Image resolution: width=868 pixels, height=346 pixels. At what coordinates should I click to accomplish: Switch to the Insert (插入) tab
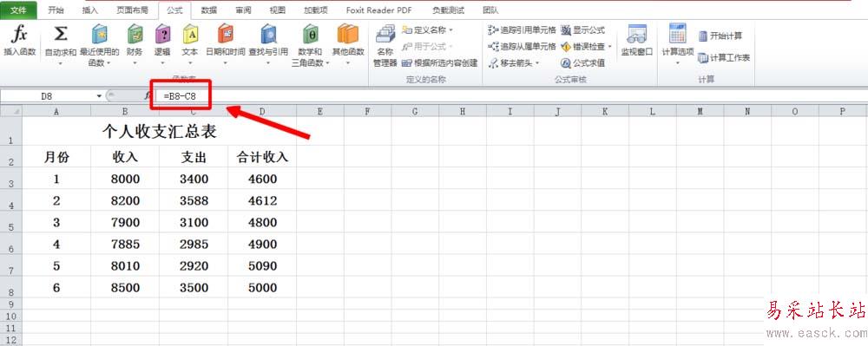click(89, 10)
